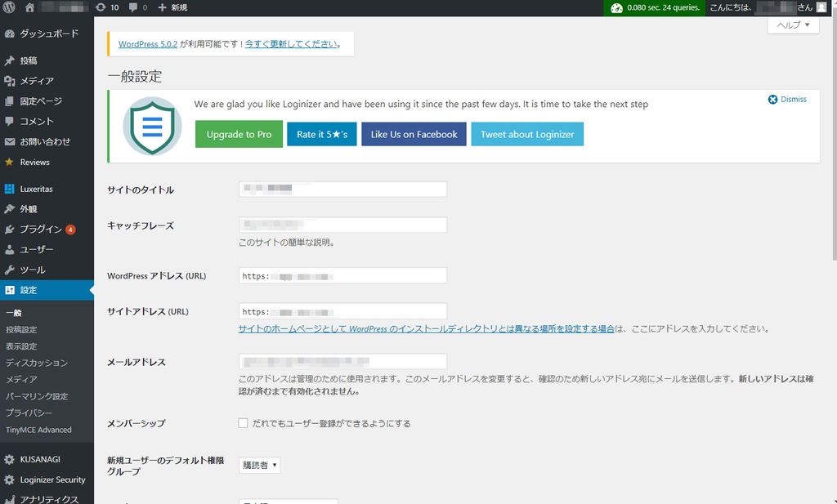This screenshot has width=837, height=504.
Task: Dismiss the Loginizer notice
Action: (786, 99)
